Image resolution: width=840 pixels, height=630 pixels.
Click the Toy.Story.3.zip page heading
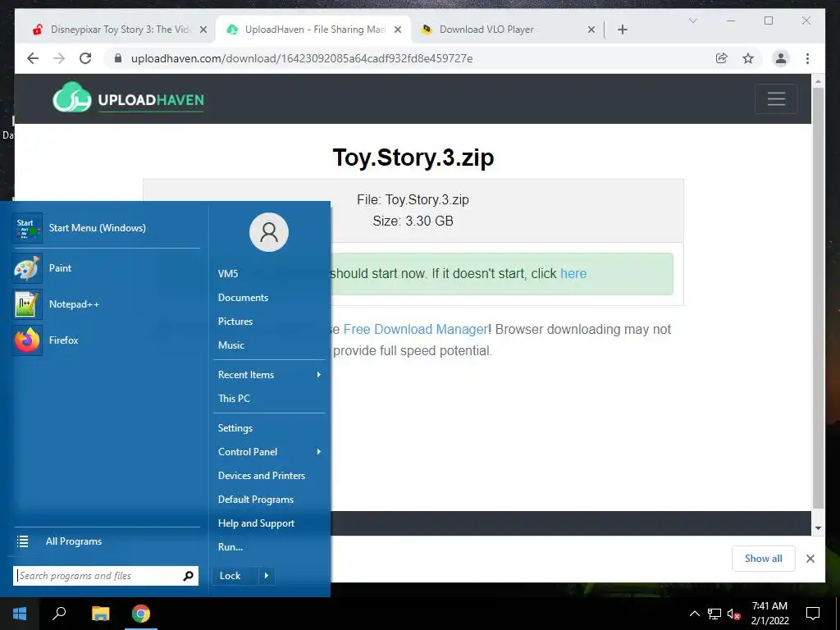pos(413,157)
